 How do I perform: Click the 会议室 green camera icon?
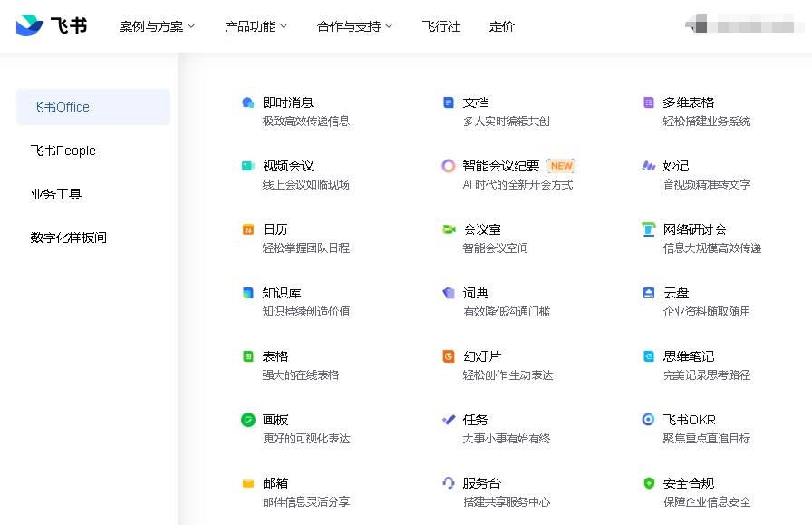[449, 229]
